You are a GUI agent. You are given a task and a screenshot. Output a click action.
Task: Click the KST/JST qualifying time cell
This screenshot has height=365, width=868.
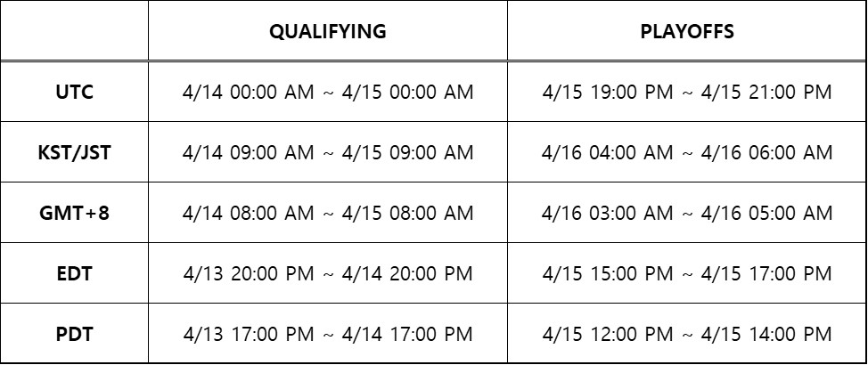tap(328, 152)
